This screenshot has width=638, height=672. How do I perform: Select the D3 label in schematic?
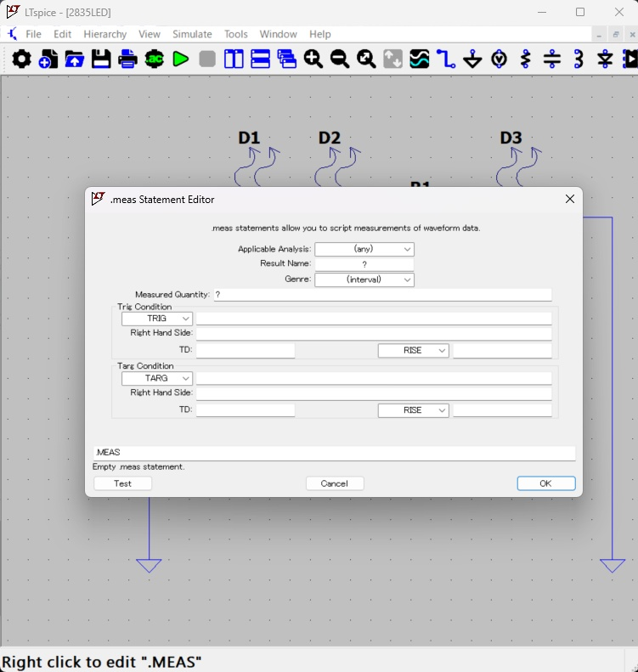511,138
